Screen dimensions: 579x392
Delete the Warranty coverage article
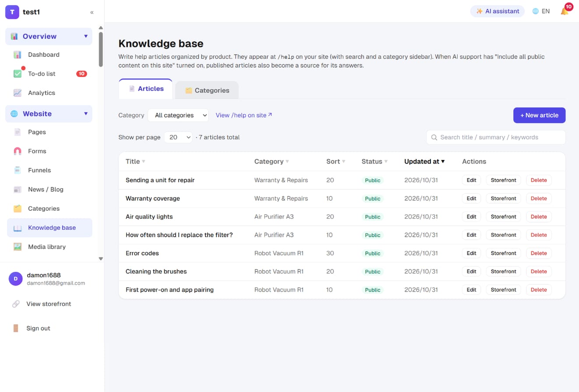(x=539, y=199)
